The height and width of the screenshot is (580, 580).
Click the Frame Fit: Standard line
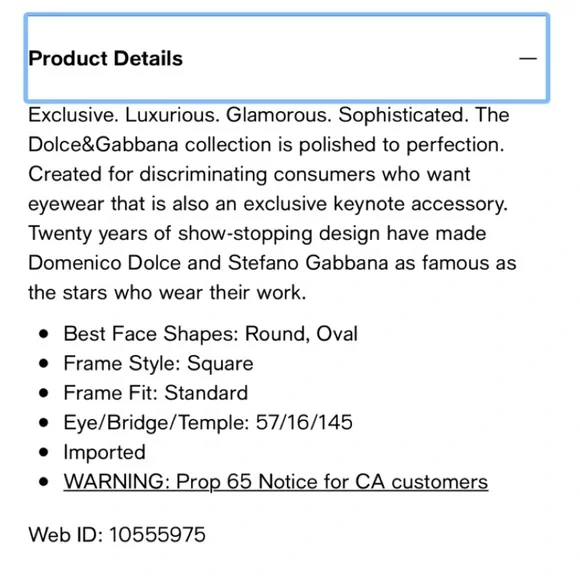(x=155, y=393)
